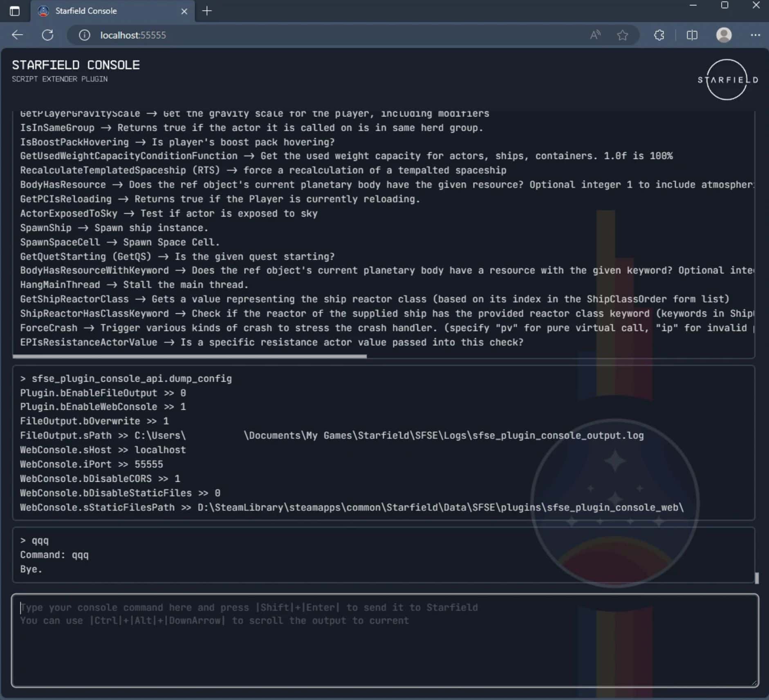Viewport: 769px width, 700px height.
Task: Open a new browser tab
Action: point(207,11)
